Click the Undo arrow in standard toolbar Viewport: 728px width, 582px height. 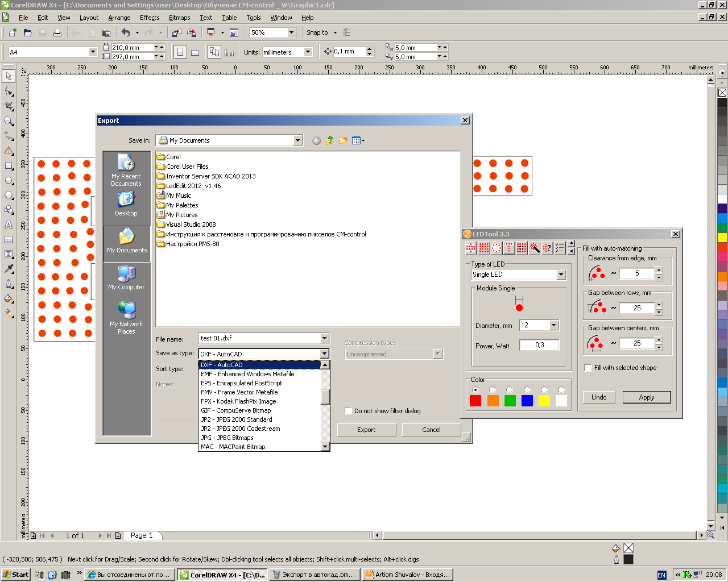tap(126, 32)
